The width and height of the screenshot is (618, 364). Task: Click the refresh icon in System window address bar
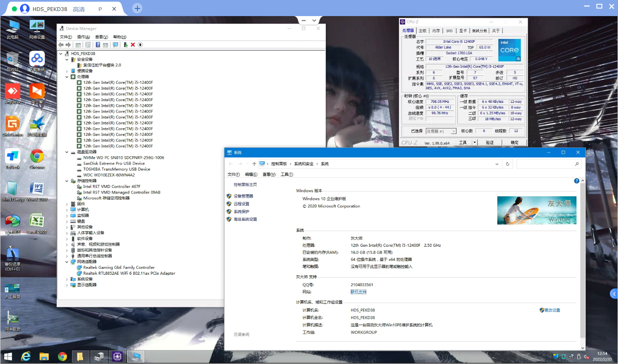click(x=507, y=164)
